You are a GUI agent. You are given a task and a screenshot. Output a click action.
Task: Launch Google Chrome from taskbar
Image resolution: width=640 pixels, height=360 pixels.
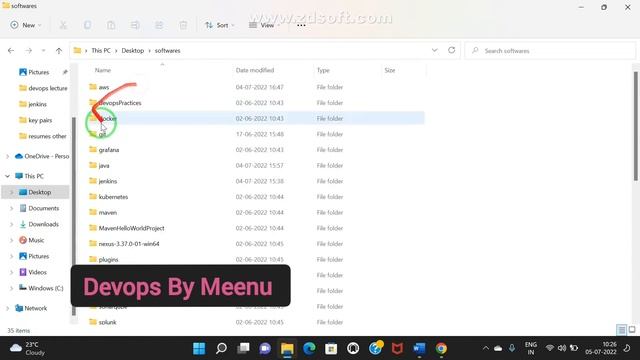point(441,348)
